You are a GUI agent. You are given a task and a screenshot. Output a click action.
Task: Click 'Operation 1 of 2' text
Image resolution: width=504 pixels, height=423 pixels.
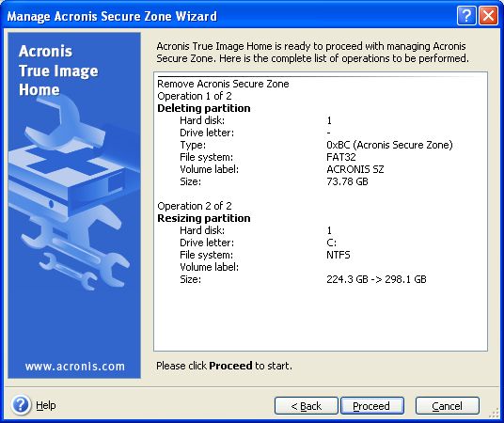tap(195, 96)
